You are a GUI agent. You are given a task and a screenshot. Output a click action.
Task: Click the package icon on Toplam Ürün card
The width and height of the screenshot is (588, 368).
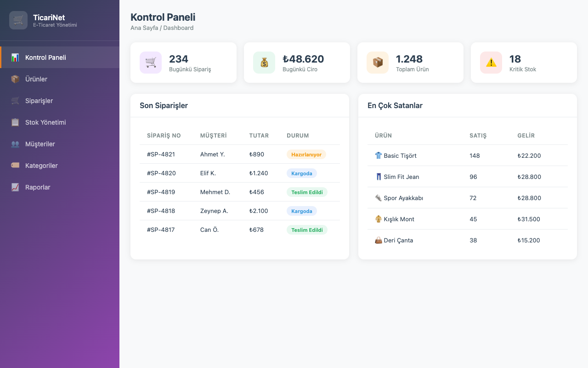click(378, 63)
